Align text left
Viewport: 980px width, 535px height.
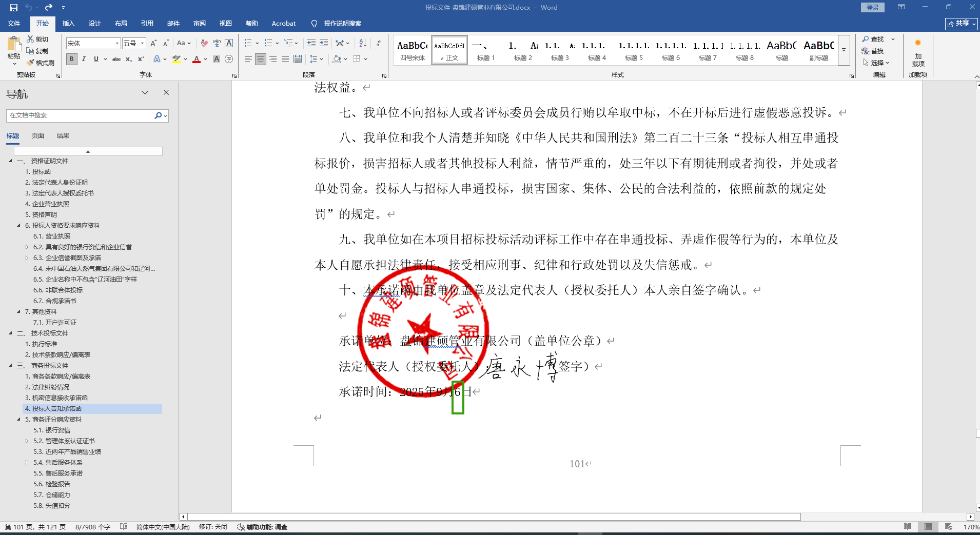[x=248, y=59]
